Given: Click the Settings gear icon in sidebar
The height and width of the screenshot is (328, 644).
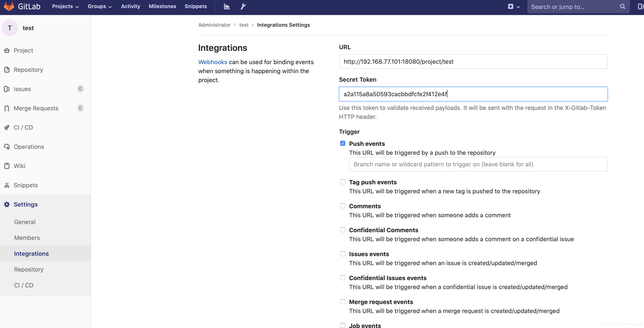Looking at the screenshot, I should pos(7,204).
